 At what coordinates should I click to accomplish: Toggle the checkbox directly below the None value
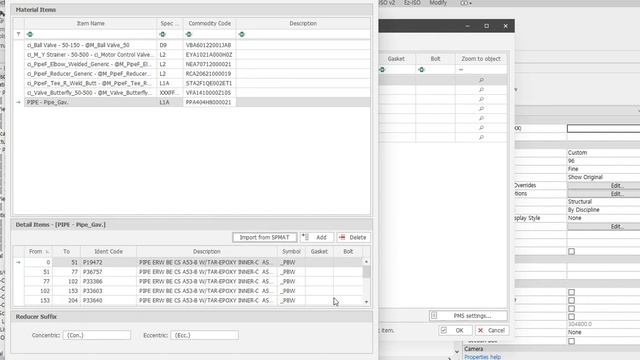[571, 341]
